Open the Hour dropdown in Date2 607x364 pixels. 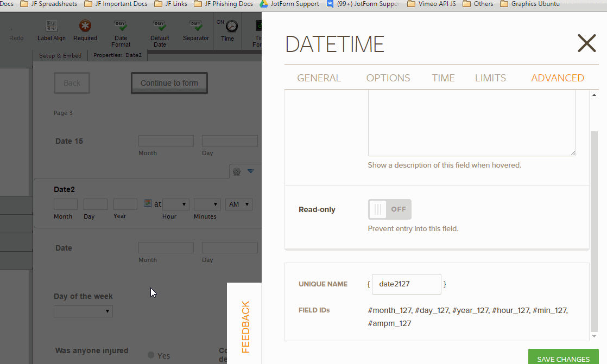pos(175,204)
